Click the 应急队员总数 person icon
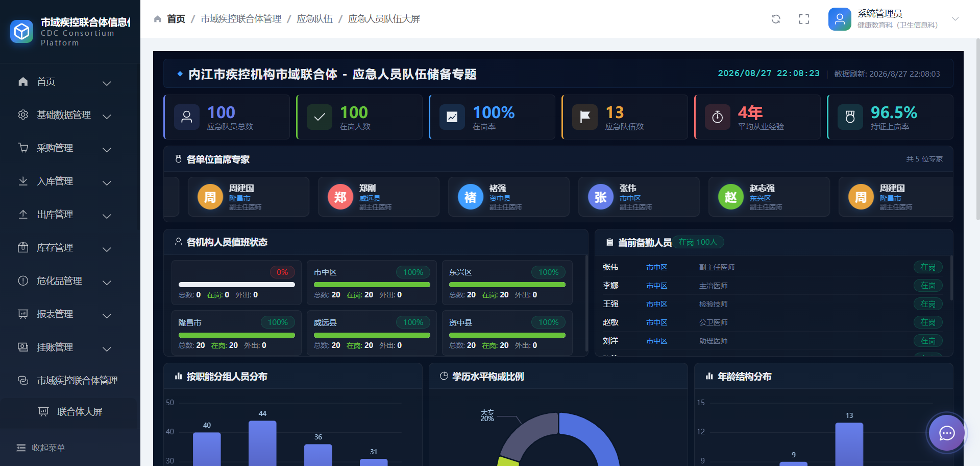The width and height of the screenshot is (980, 466). tap(187, 117)
